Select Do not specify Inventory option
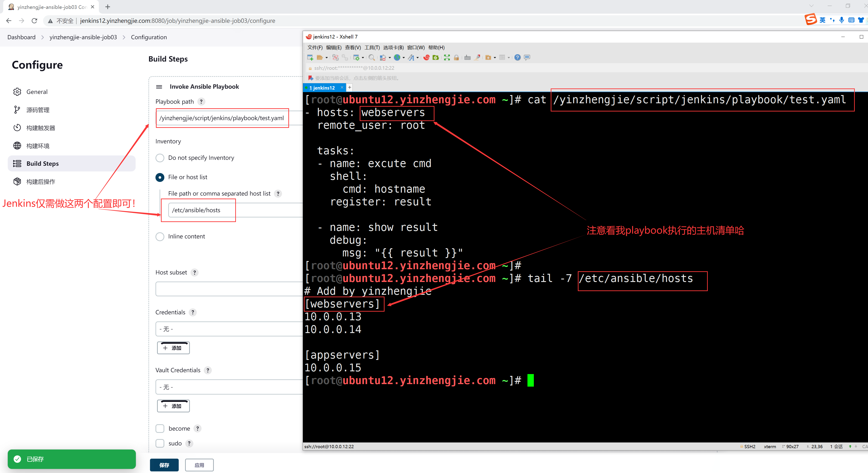Screen dimensions: 868x473 (160, 158)
